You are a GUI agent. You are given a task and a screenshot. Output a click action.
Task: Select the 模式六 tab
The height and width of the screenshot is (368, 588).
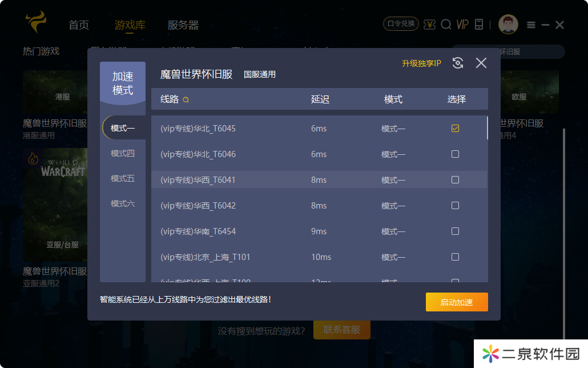click(123, 203)
